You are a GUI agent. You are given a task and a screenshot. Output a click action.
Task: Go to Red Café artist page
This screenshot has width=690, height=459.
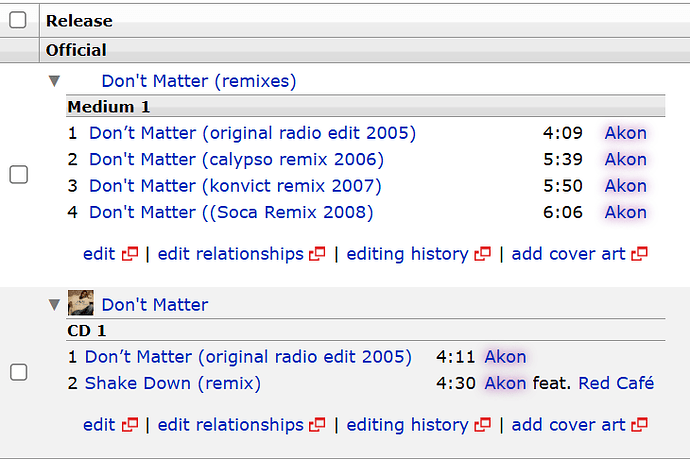click(x=616, y=383)
